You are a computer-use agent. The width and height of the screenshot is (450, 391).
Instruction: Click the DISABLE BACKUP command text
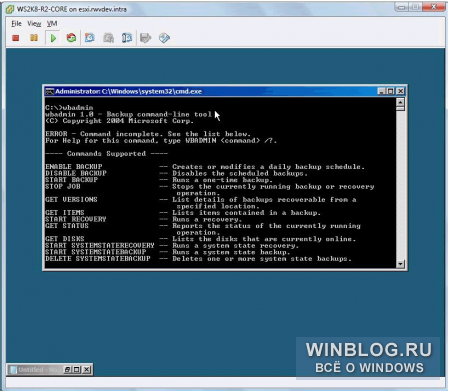76,173
